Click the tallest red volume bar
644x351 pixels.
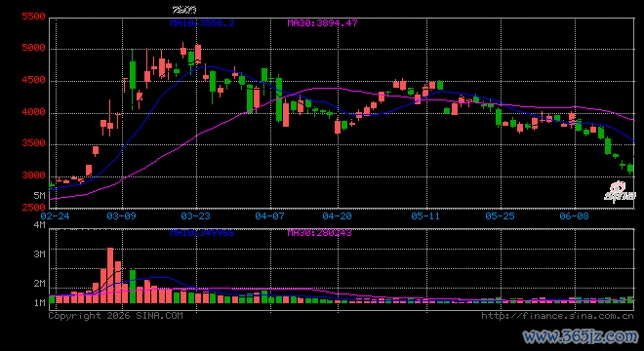point(110,276)
